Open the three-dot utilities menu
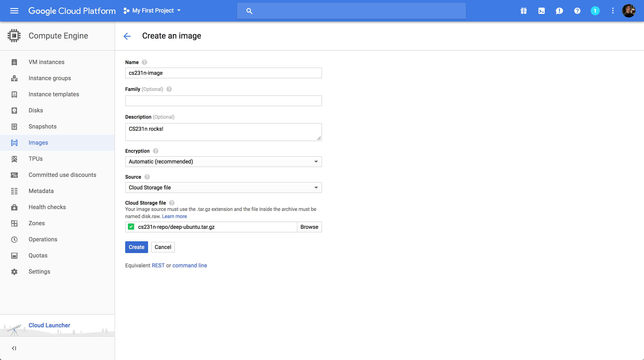Screen dimensions: 644x360 click(x=613, y=11)
